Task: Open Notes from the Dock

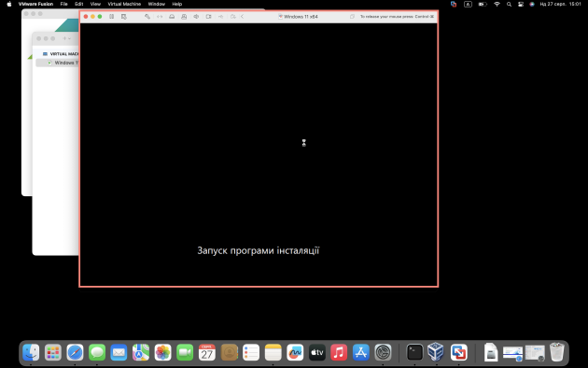Action: pos(273,352)
